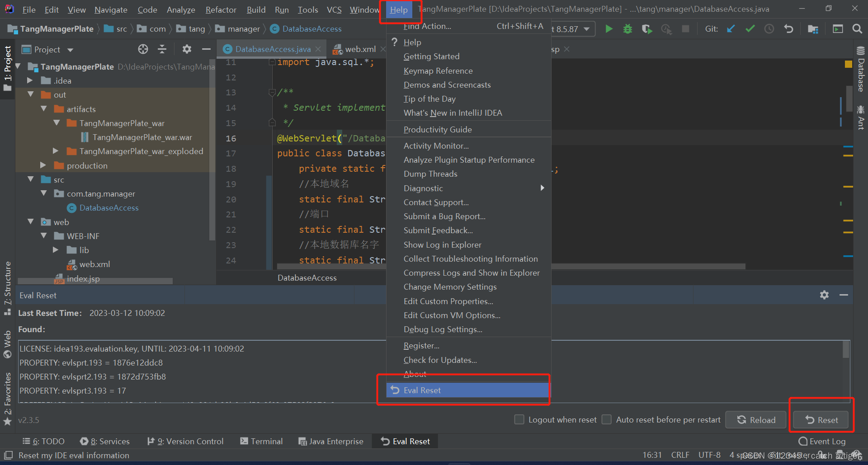Click the editor horizontal scrollbar

click(511, 266)
